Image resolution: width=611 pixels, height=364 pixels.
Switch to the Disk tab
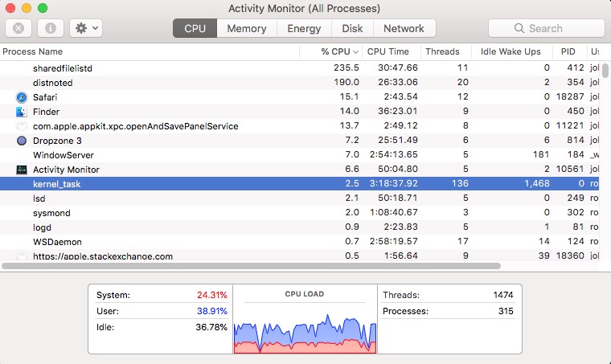tap(352, 28)
